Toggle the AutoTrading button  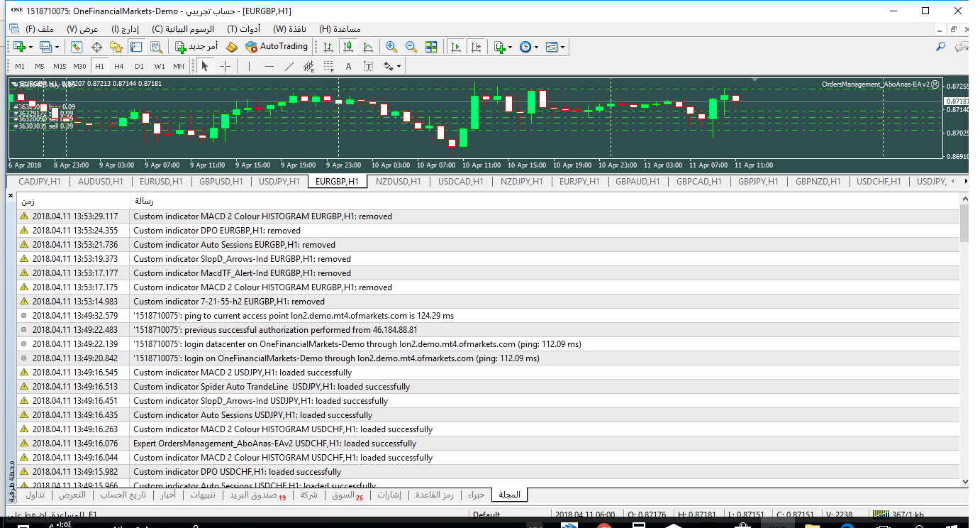(x=277, y=47)
